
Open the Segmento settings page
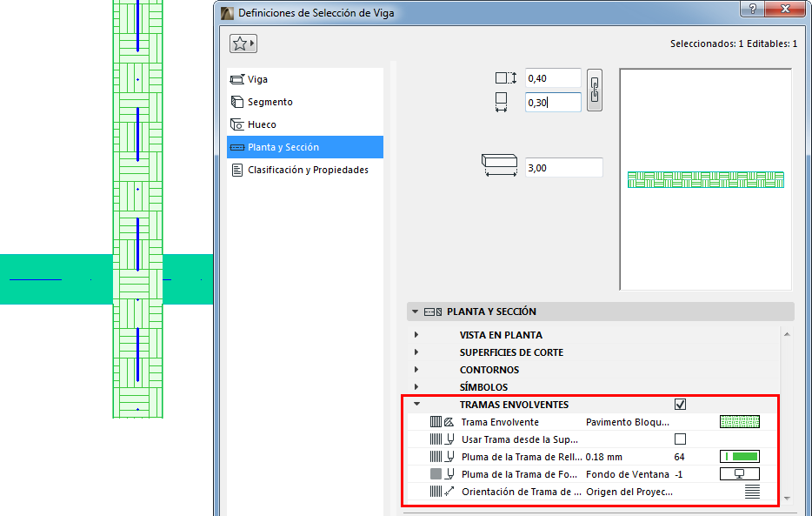point(305,102)
